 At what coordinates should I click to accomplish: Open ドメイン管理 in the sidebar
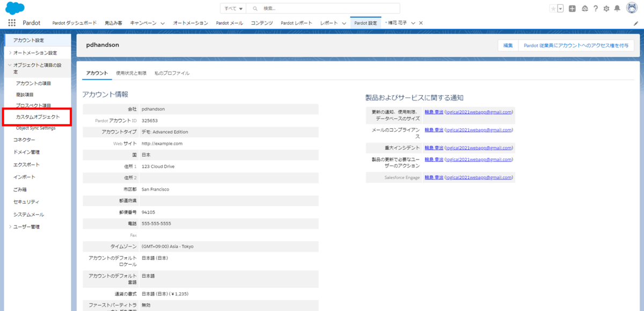[26, 152]
